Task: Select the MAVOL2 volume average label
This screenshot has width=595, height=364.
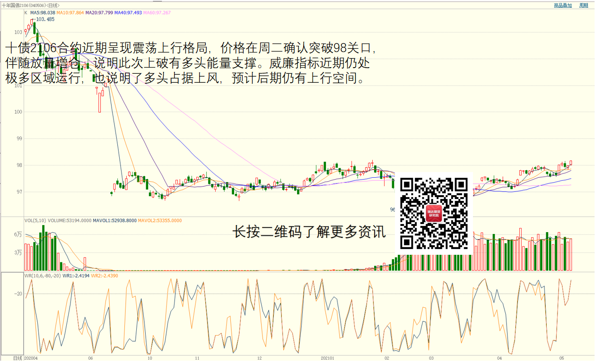Action: [x=160, y=220]
